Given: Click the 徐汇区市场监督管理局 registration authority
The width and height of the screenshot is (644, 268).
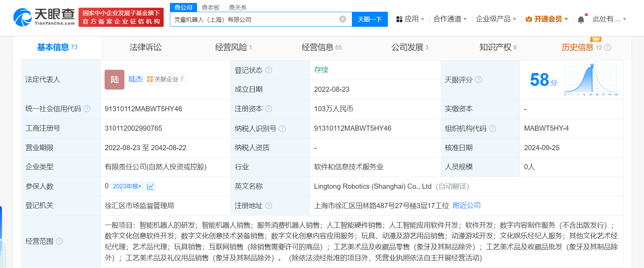Looking at the screenshot, I should (x=139, y=206).
